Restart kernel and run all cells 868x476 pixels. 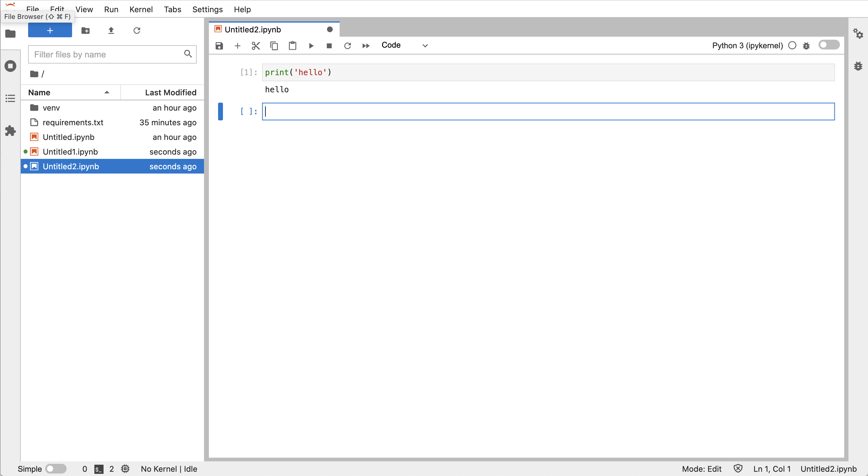point(366,46)
